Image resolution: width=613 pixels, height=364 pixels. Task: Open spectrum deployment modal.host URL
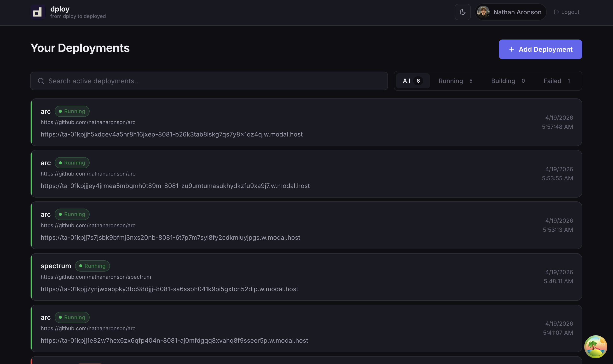[x=169, y=289]
